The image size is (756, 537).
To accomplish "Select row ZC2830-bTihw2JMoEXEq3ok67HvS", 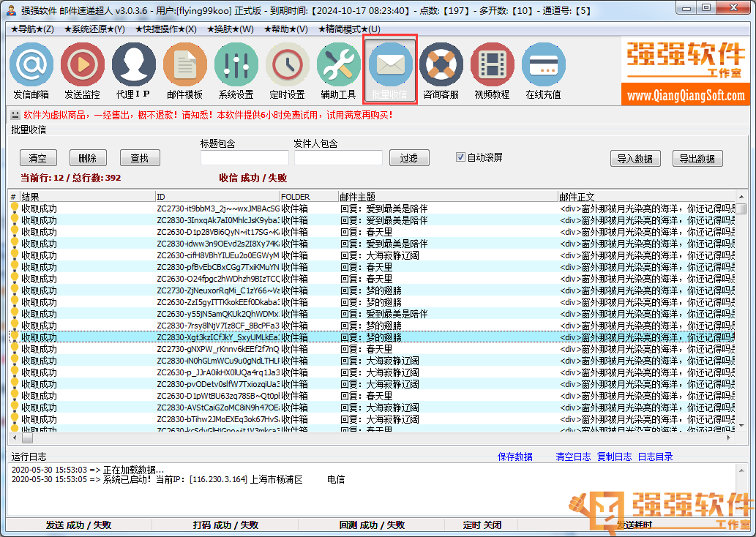I will [x=373, y=419].
